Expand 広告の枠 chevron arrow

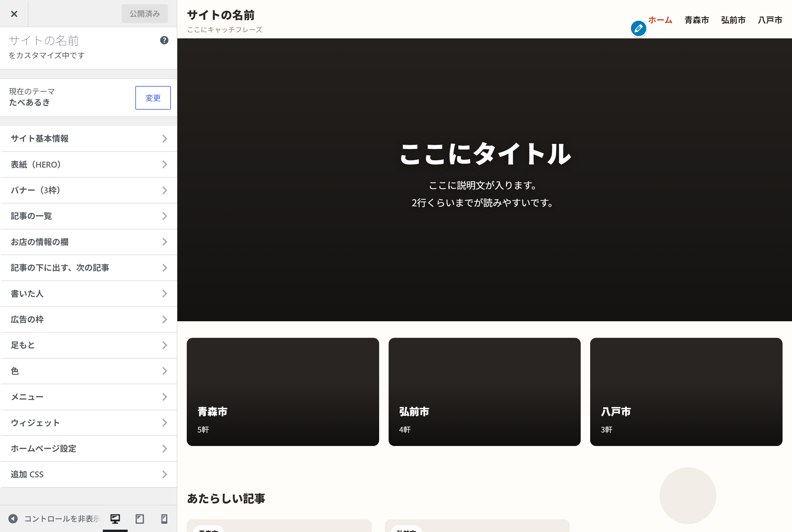[x=165, y=319]
